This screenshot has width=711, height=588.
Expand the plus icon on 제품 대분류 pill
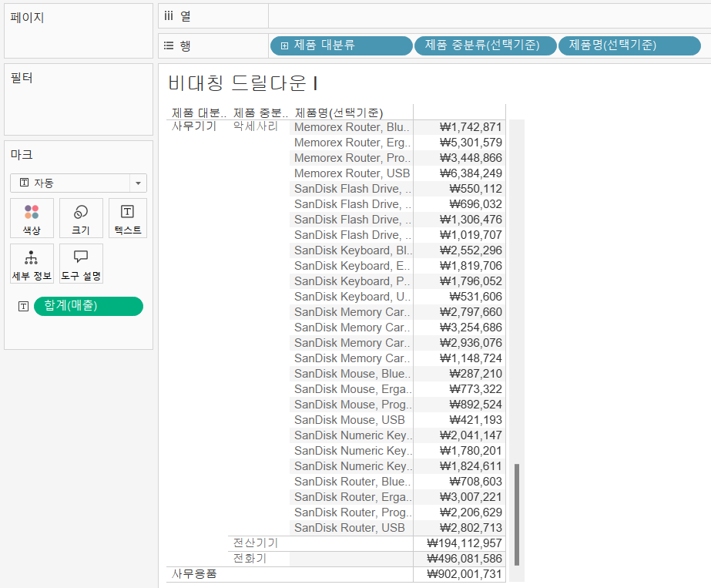tap(284, 45)
